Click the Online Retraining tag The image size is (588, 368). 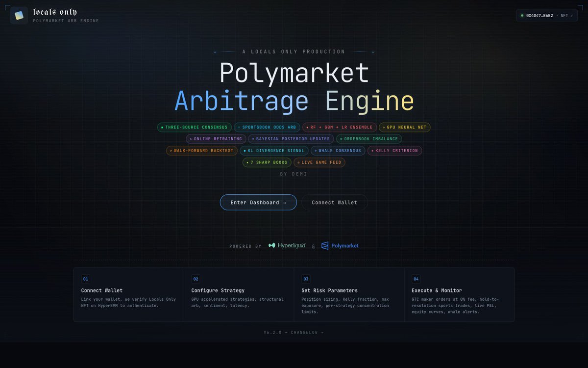click(x=216, y=139)
